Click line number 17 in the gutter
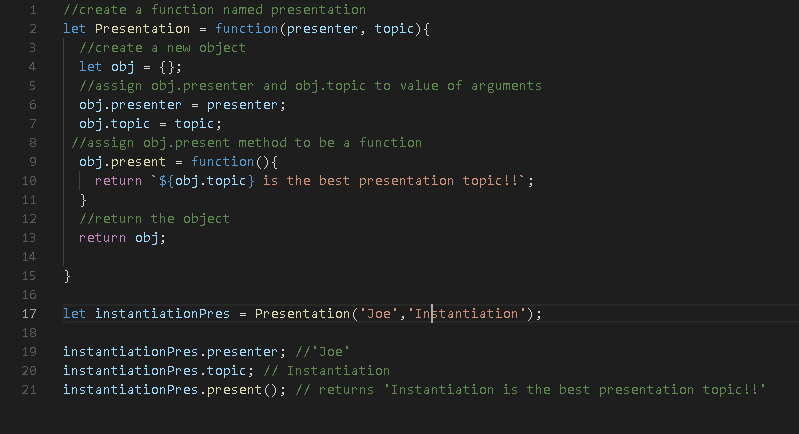Screen dimensions: 799x434 click(x=29, y=314)
